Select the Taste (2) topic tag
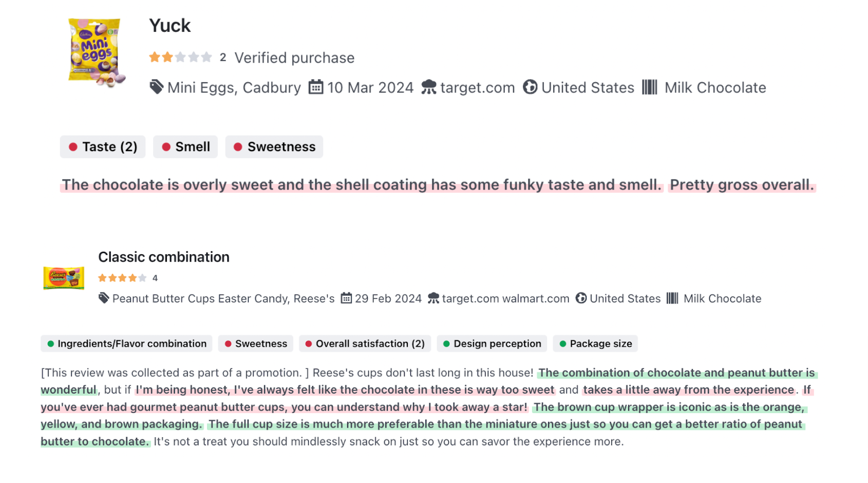Viewport: 868px width, 483px height. tap(103, 147)
